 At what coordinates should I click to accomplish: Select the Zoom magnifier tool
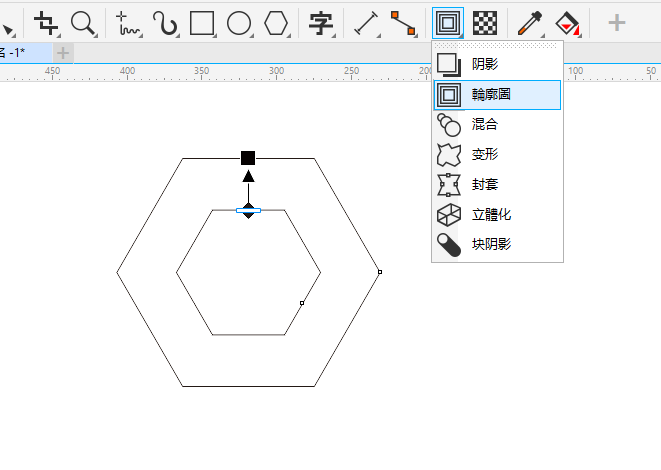point(83,23)
